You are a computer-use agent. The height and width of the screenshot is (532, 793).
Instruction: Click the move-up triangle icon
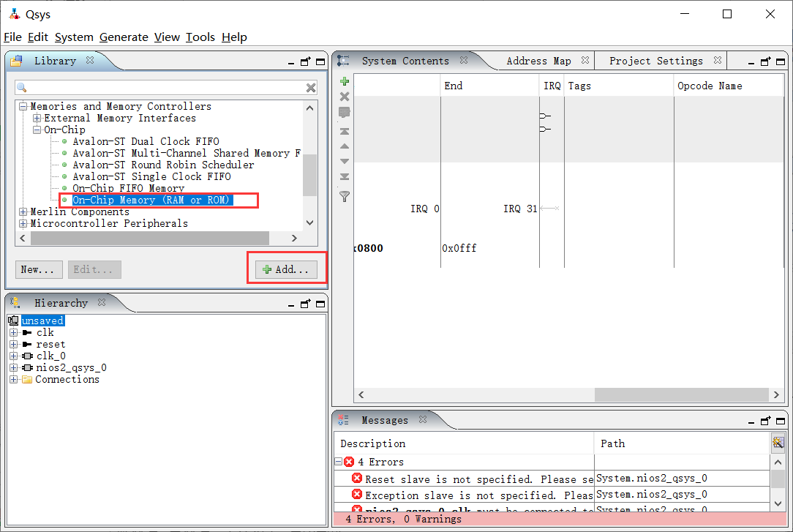coord(345,146)
